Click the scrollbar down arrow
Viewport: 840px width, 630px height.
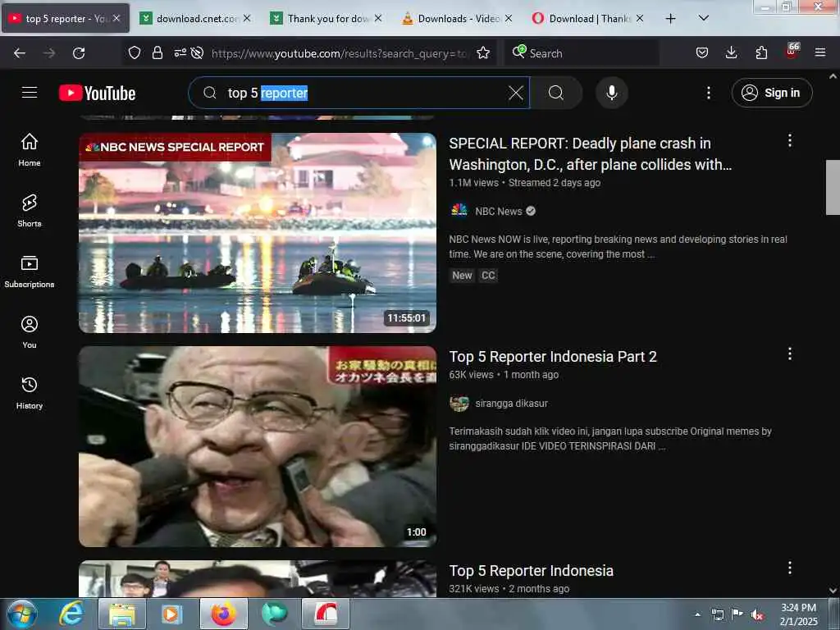click(x=833, y=591)
